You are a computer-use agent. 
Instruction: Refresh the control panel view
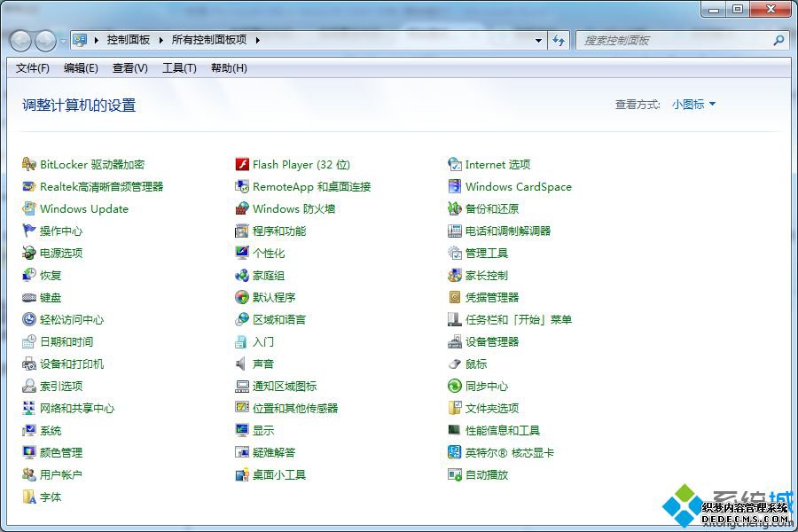559,40
